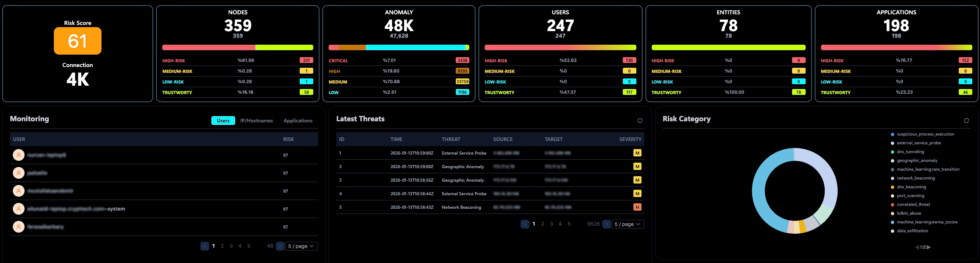980x263 pixels.
Task: Toggle correlated_threat legend entry
Action: 910,204
